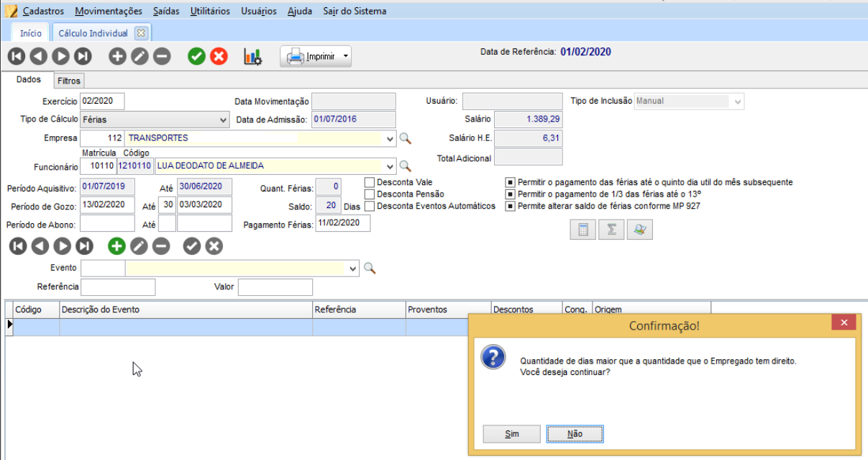Screen dimensions: 868x460
Task: Click the first record navigation icon in top toolbar
Action: 16,56
